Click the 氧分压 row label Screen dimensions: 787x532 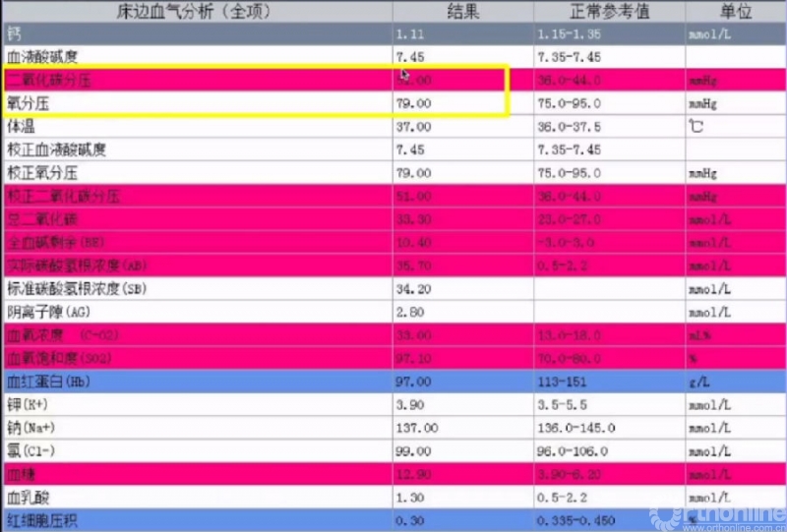[28, 103]
